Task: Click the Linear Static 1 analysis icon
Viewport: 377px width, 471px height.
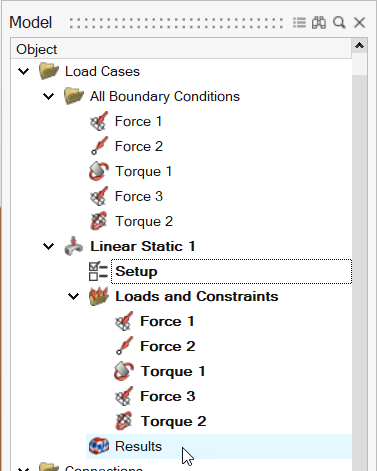Action: pyautogui.click(x=74, y=246)
